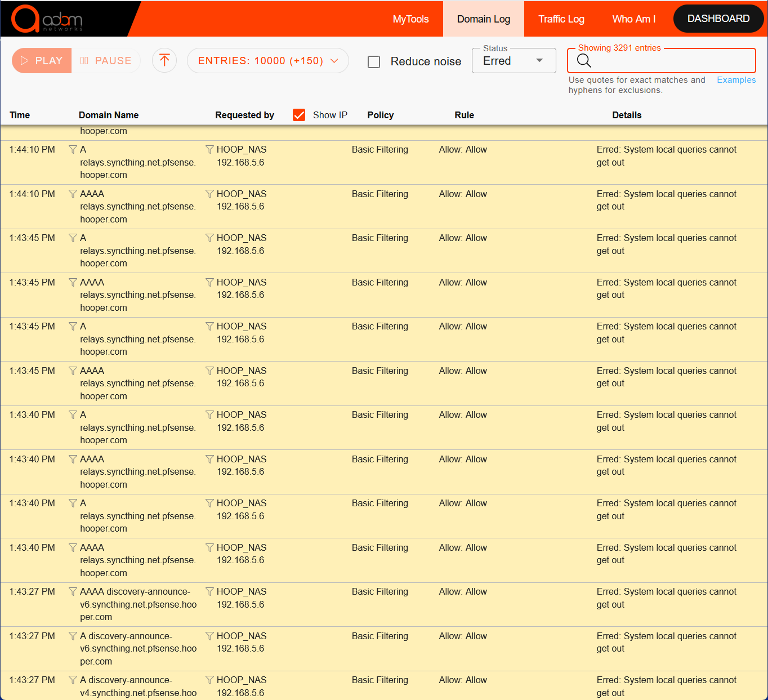Uncheck the Show IP checkbox

pyautogui.click(x=299, y=115)
